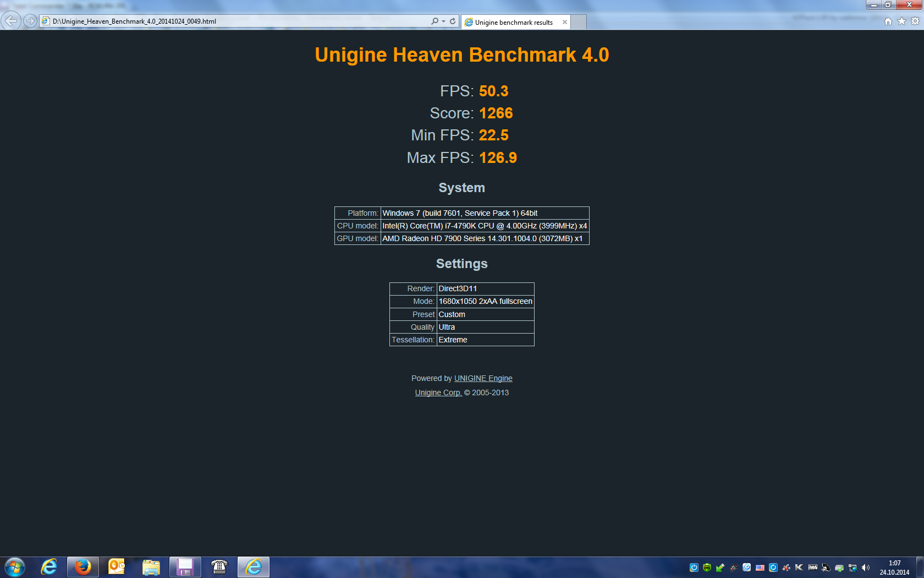
Task: Go back to the previous page
Action: 11,21
